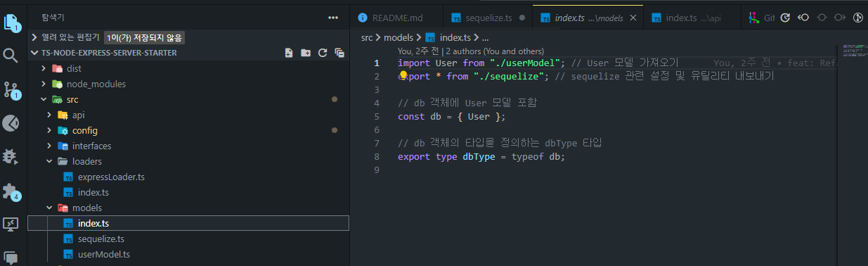Open next revision with right-arrow commit icon
Image resolution: width=868 pixels, height=266 pixels.
839,18
